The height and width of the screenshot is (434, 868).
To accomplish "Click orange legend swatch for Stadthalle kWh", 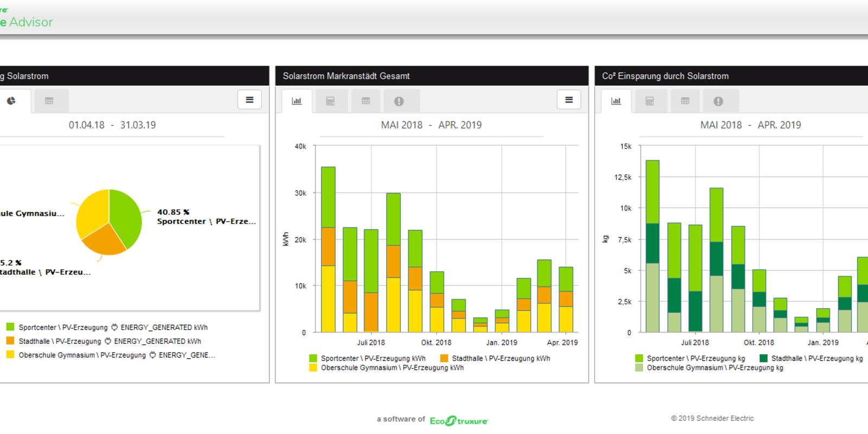I will (444, 359).
